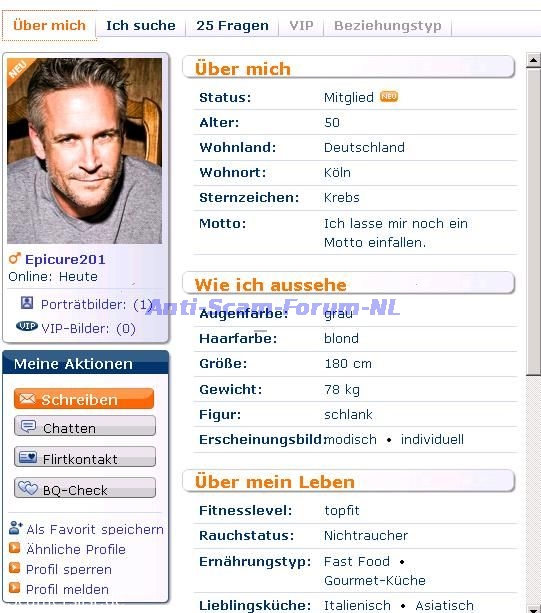Start a chat with Chatten button
This screenshot has height=613, width=541.
[x=85, y=426]
